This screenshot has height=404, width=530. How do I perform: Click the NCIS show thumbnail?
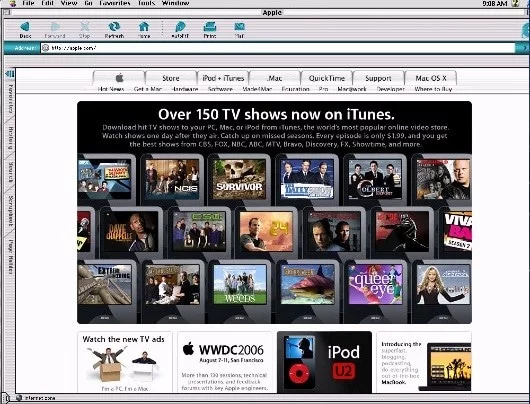172,179
